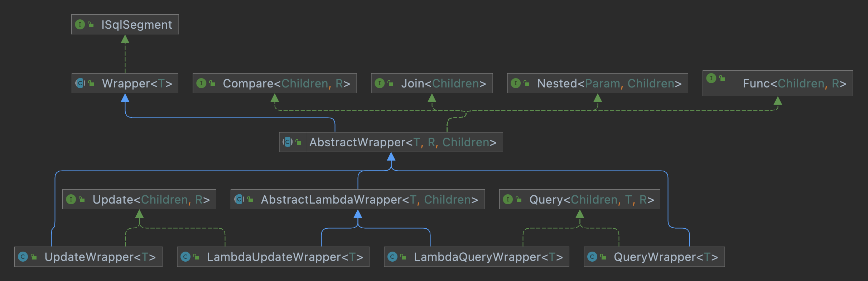Image resolution: width=868 pixels, height=281 pixels.
Task: Click the class icon beside QueryWrapper<T>
Action: click(592, 257)
